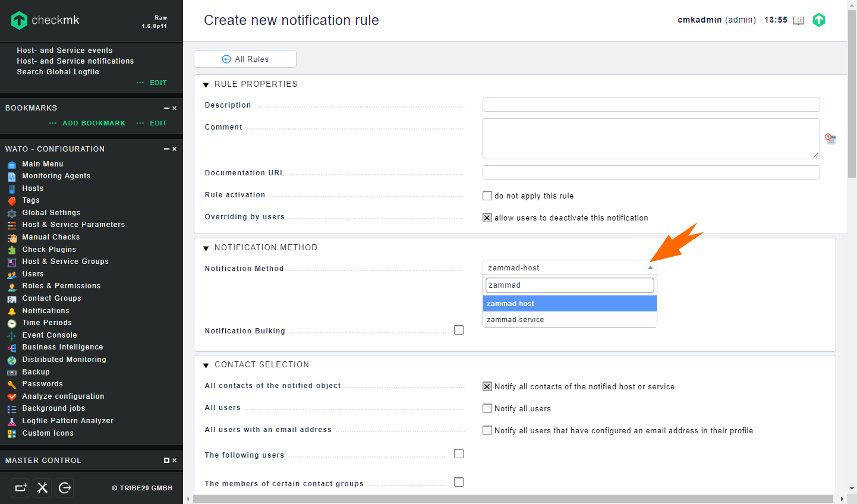Open the Passwords key icon
The width and height of the screenshot is (857, 504).
[x=12, y=385]
